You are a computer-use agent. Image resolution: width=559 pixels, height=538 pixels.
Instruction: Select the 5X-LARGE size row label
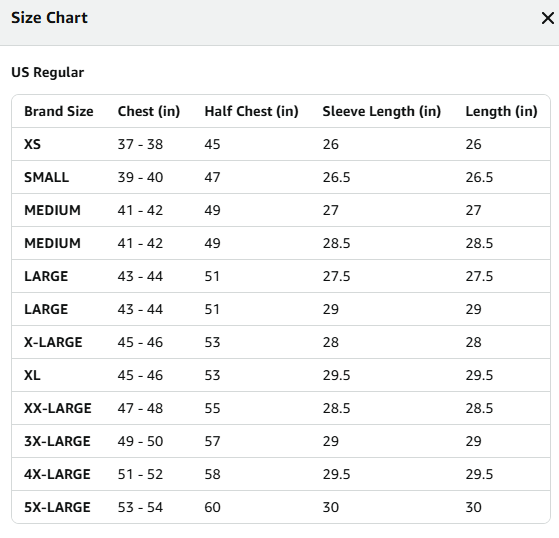(x=57, y=507)
